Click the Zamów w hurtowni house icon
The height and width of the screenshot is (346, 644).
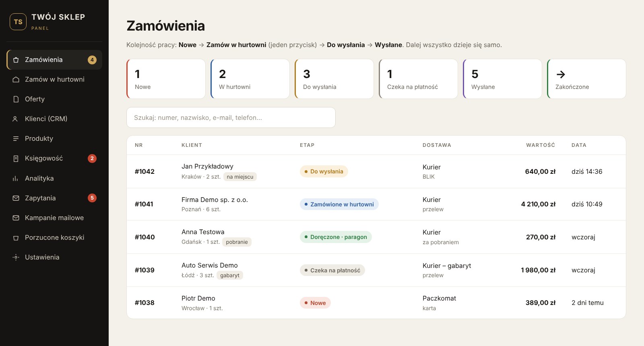click(16, 80)
